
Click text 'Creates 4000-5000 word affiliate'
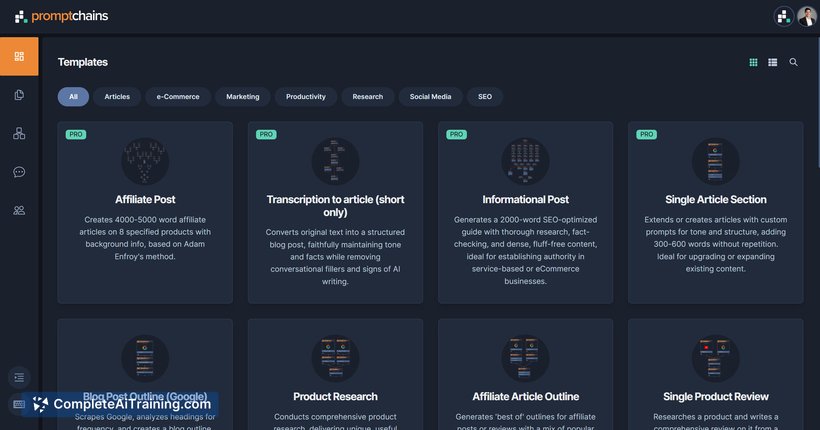145,220
